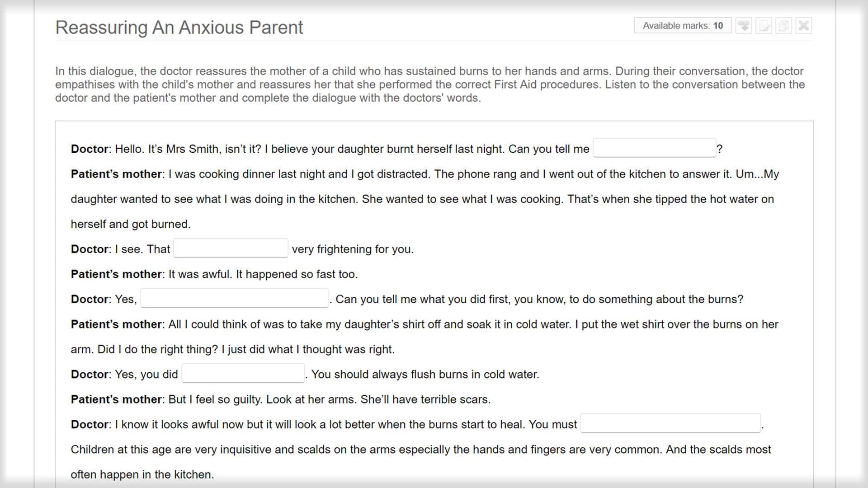Image resolution: width=868 pixels, height=488 pixels.
Task: Click the sentence "You should always flush burns in cold water"
Action: coord(425,375)
